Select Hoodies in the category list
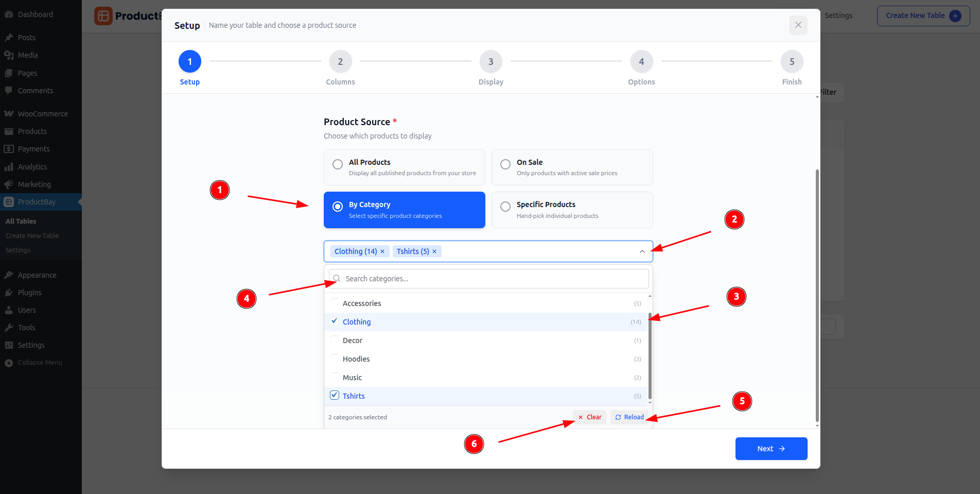The image size is (980, 494). click(356, 359)
